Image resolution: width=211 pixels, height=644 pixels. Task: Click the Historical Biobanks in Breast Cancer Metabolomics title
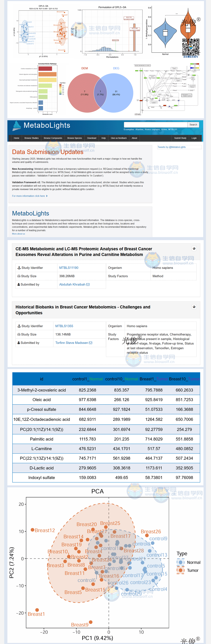[x=83, y=310]
